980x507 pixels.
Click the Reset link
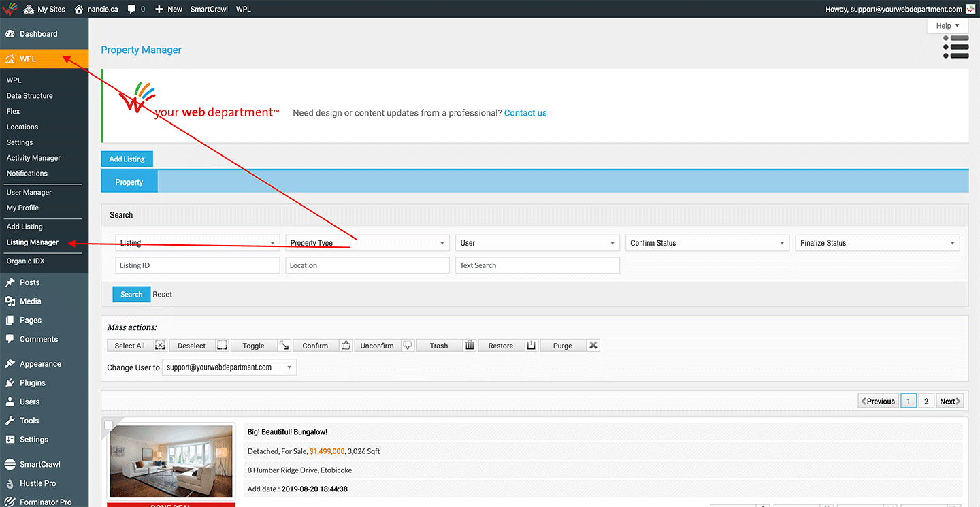point(163,295)
